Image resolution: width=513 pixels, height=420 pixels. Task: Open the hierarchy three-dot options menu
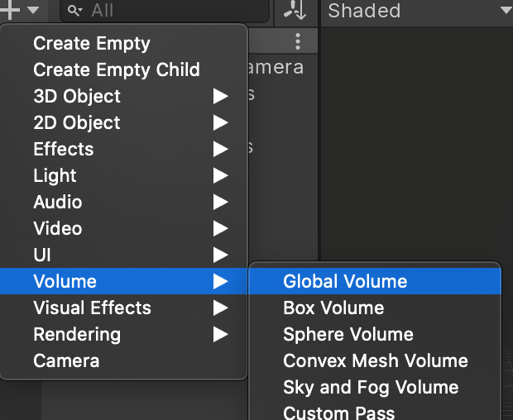pos(298,41)
